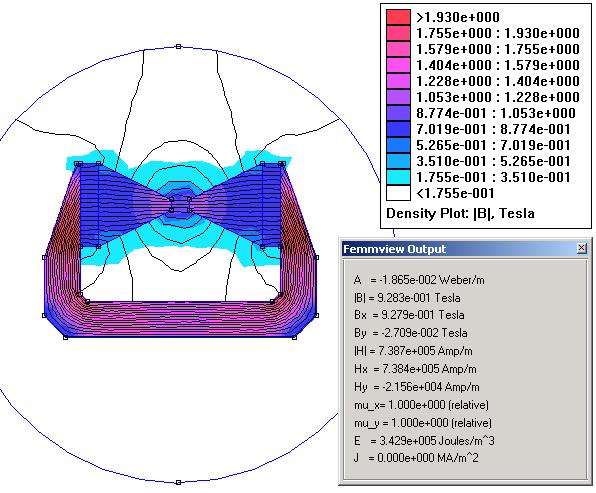The height and width of the screenshot is (493, 596).
Task: Click the 1.228e+000 : 1.404e+000 legend swatch
Action: tap(398, 81)
